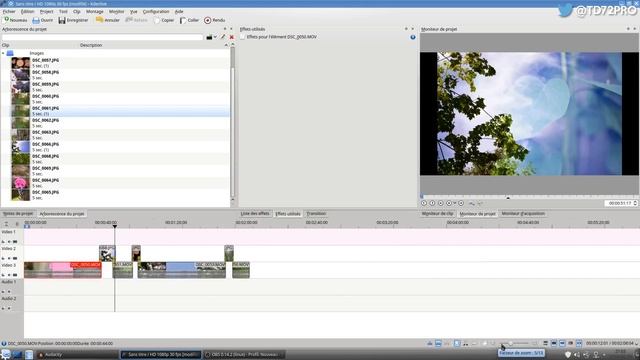Toggle lock on the Vidéo 1 track
Viewport: 640px width, 360px height.
(x=3, y=242)
